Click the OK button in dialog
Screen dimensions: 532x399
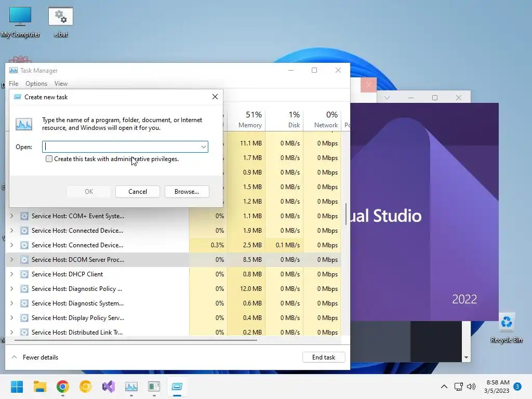89,192
